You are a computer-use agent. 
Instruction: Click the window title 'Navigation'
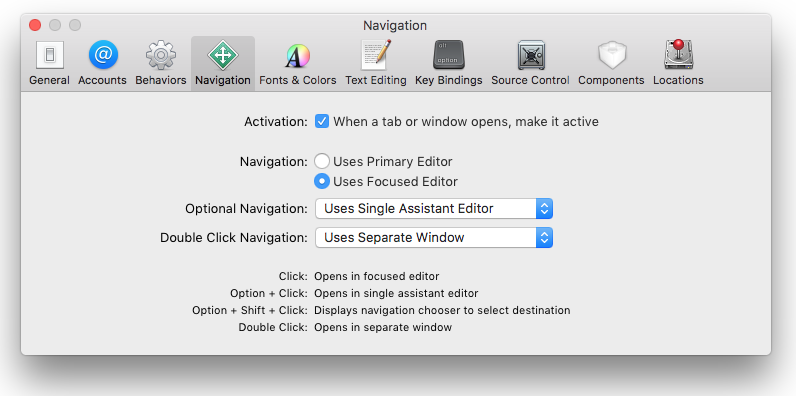(x=395, y=25)
